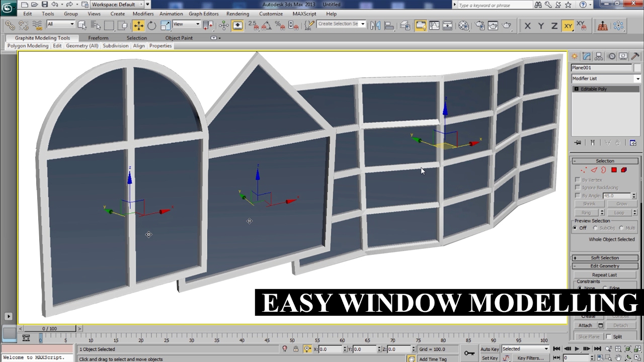Switch to the Freeform ribbon tab
644x362 pixels.
pos(98,38)
